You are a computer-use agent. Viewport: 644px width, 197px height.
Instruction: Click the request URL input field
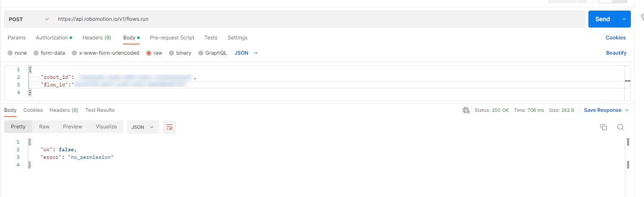(319, 19)
